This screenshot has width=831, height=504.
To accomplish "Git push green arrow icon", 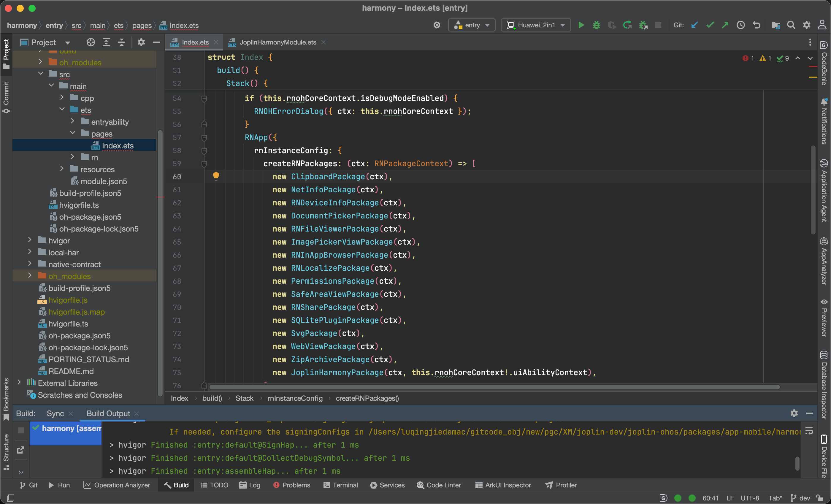I will pos(725,25).
